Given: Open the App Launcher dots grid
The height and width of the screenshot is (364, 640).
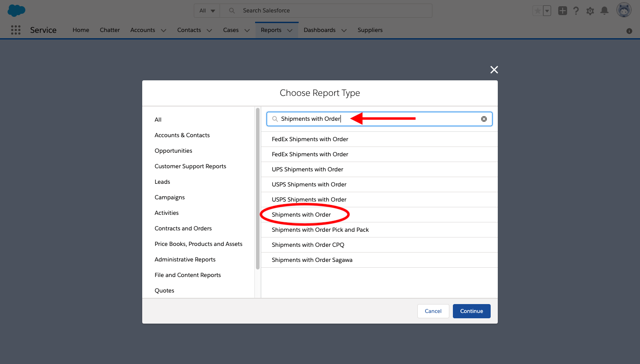Looking at the screenshot, I should pyautogui.click(x=16, y=30).
